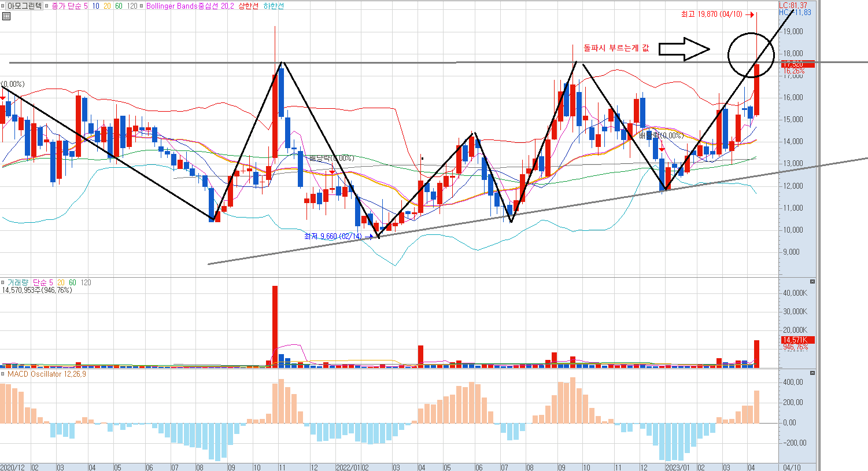This screenshot has height=471, width=868.
Task: Select the Bollinger Bands중심선 20,2 legend
Action: pos(191,6)
